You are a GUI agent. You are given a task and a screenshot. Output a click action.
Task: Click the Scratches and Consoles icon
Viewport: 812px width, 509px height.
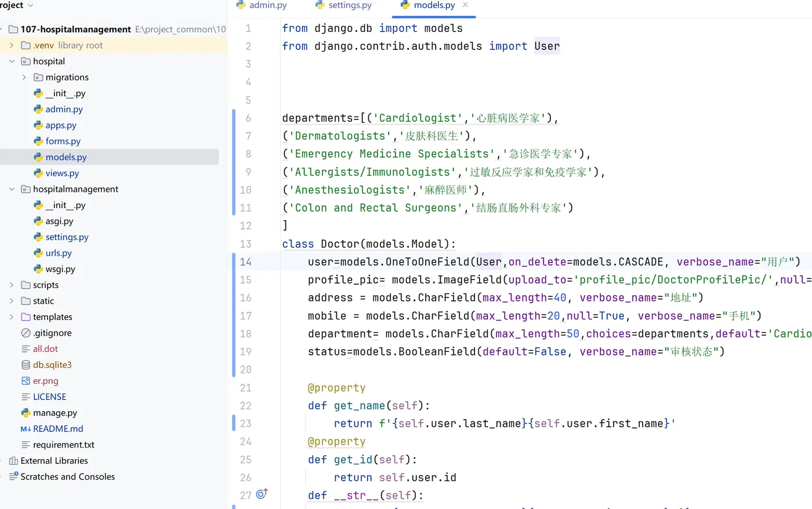click(x=13, y=476)
